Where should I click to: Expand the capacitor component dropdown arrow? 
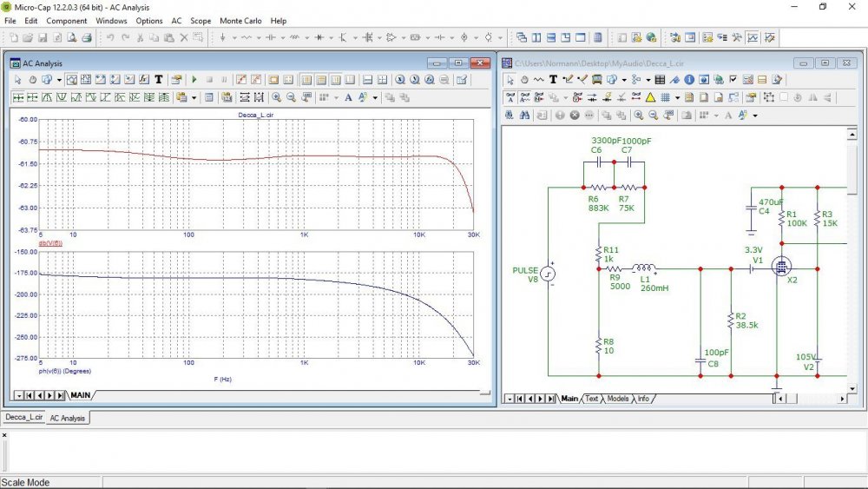282,37
